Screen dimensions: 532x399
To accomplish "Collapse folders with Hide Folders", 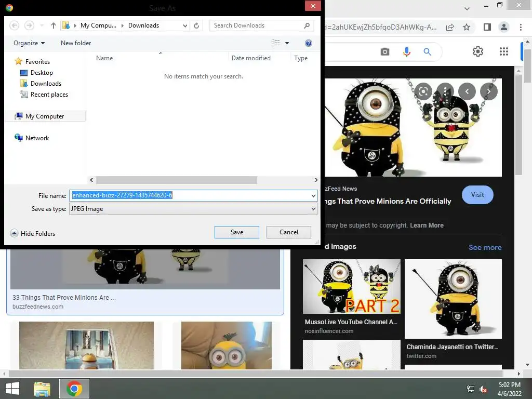I will click(33, 233).
